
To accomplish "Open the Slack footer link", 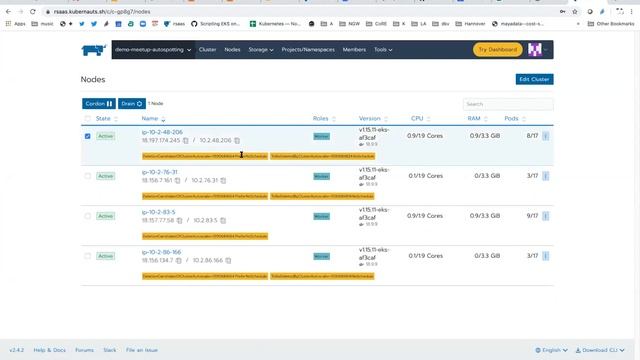I will (109, 350).
